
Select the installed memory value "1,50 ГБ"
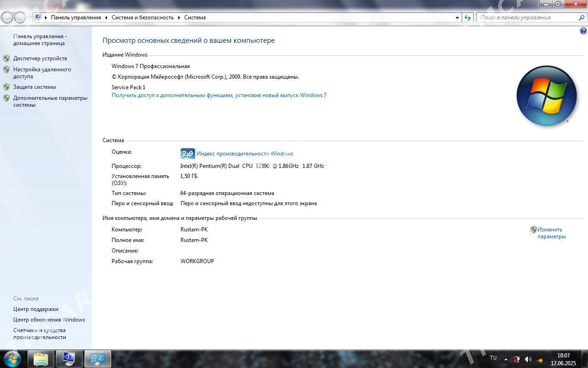click(189, 176)
